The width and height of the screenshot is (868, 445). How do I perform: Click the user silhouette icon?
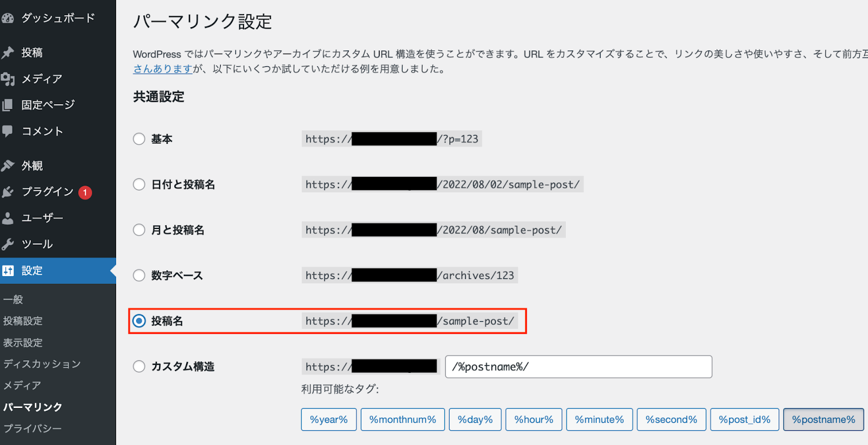tap(8, 218)
